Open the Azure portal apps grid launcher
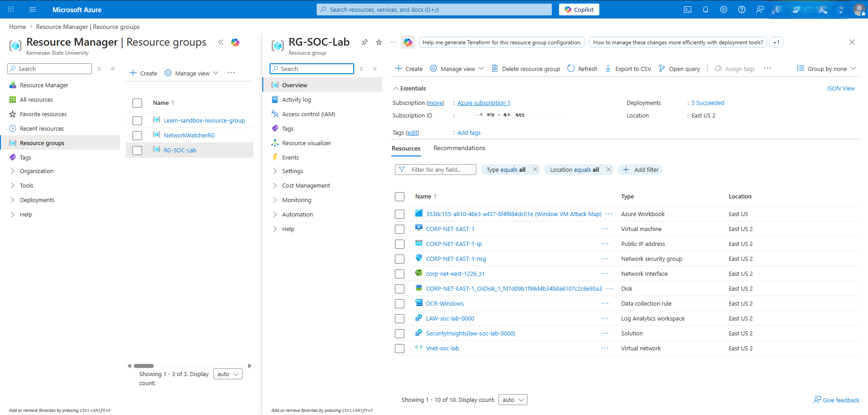Viewport: 868px width, 415px height. click(11, 9)
